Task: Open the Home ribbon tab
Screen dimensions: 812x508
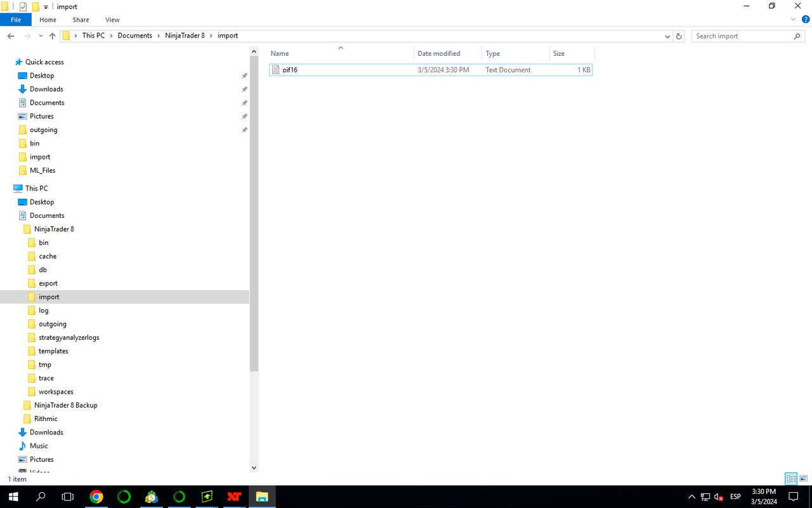Action: (48, 20)
